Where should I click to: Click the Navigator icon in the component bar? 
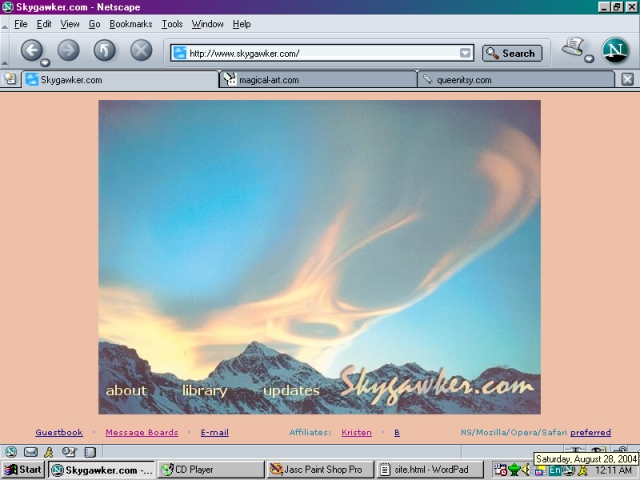[x=11, y=452]
